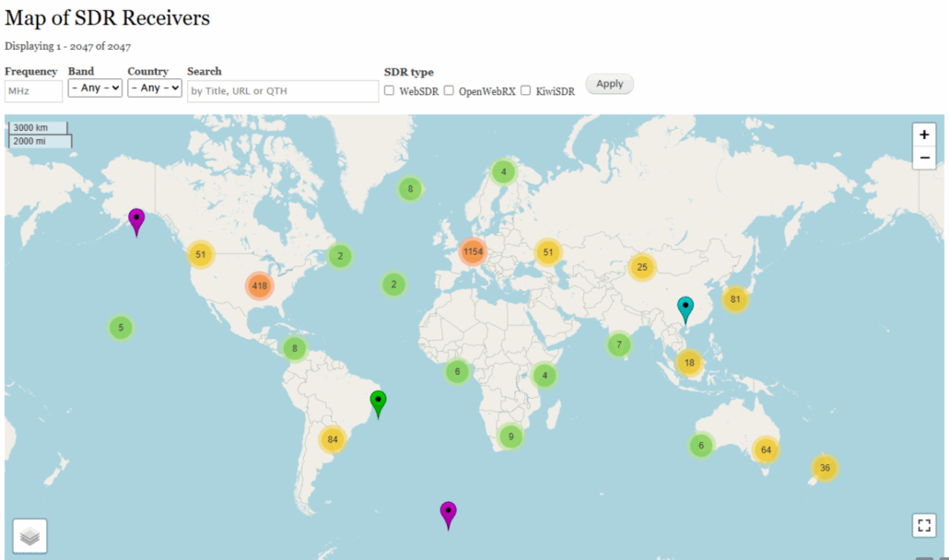Click the map zoom in plus button

click(924, 134)
